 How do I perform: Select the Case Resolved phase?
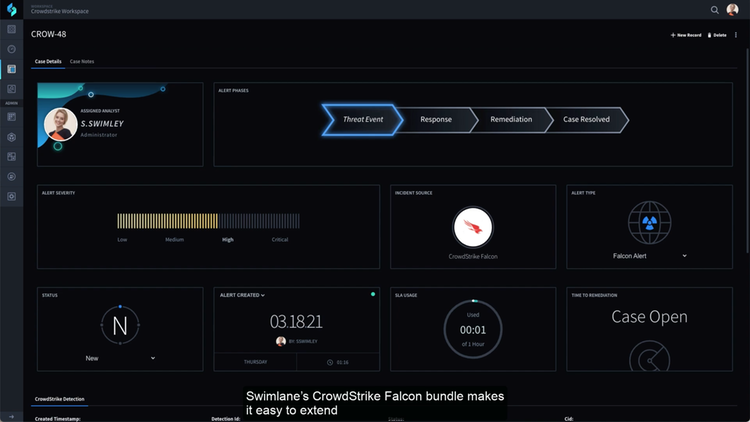[586, 120]
